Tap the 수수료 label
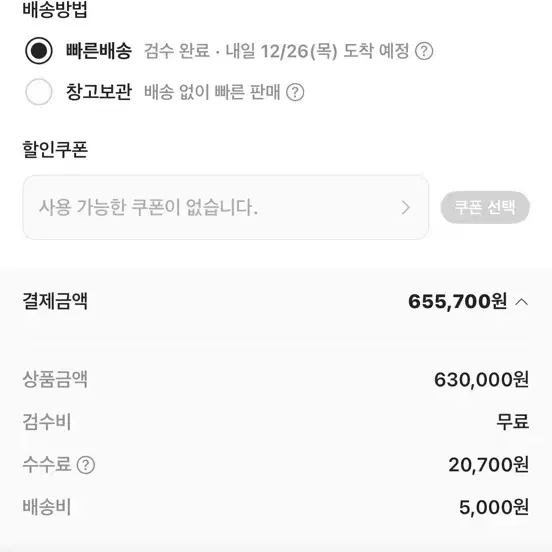Screen dimensions: 552x552 point(47,464)
